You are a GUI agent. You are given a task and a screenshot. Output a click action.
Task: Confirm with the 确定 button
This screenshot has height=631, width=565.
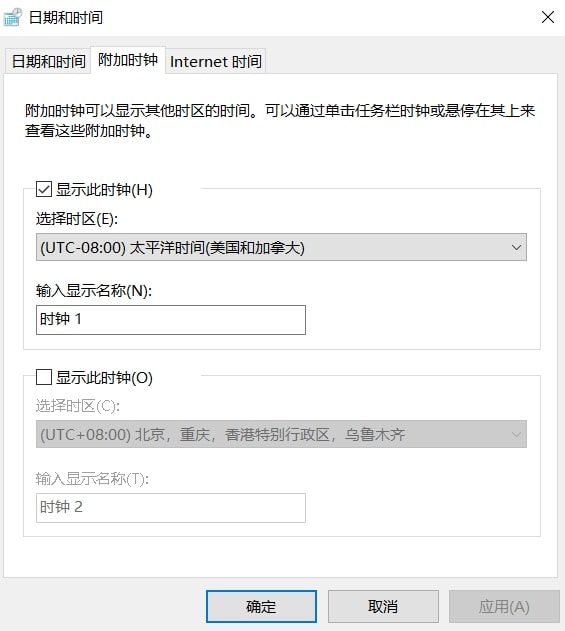261,606
